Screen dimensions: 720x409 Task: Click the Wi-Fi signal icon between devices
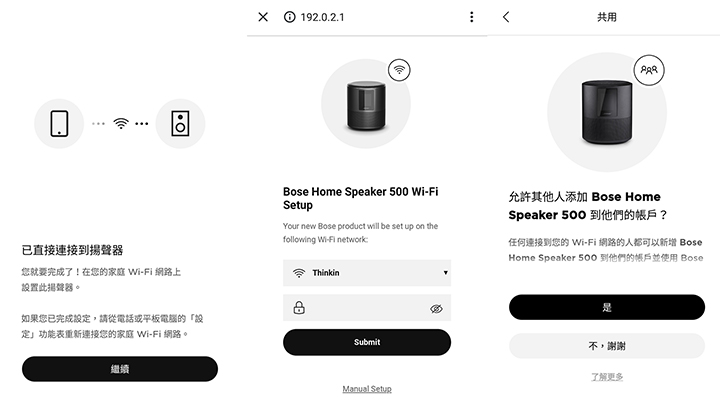[x=121, y=123]
